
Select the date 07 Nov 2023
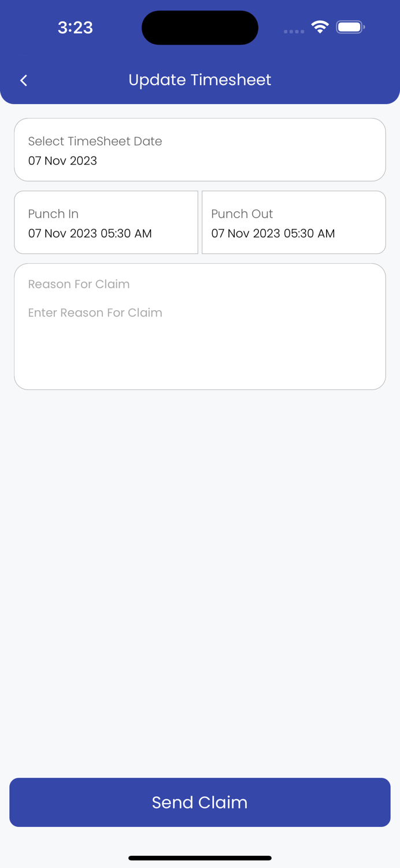[62, 161]
